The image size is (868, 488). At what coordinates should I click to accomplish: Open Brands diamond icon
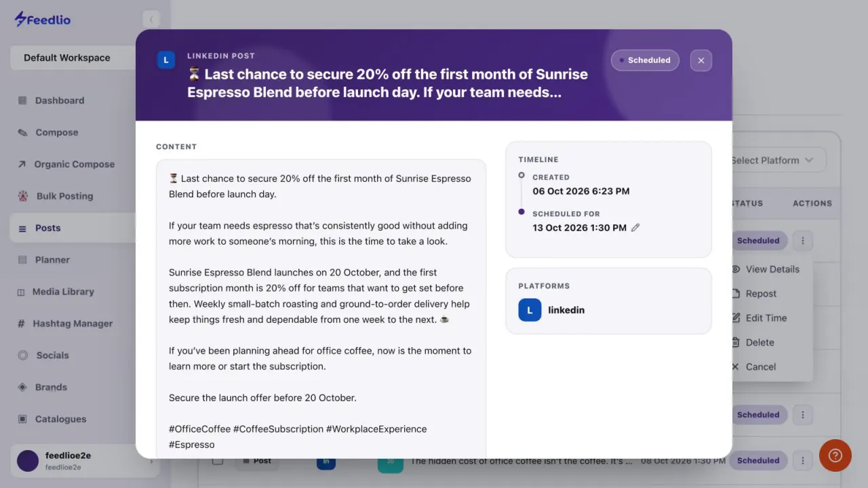pyautogui.click(x=22, y=387)
